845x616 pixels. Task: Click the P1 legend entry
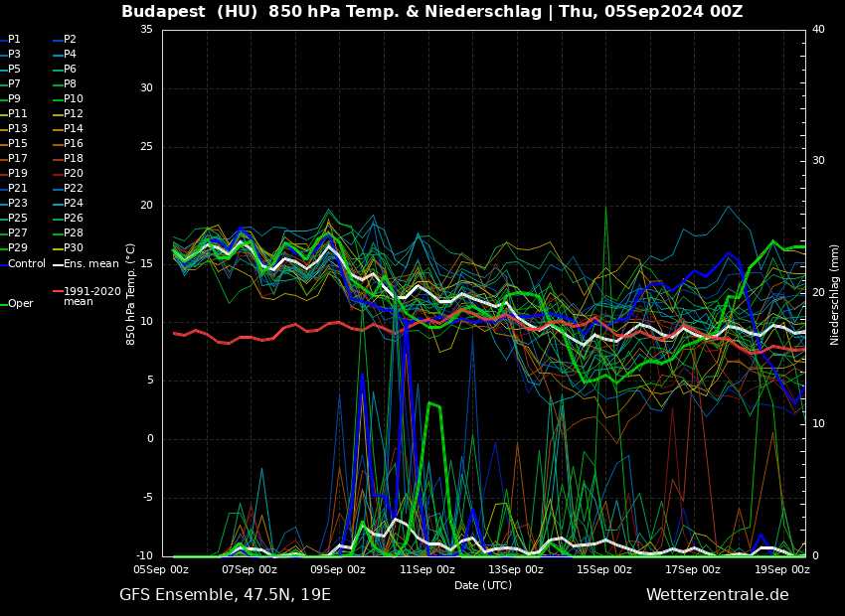(x=14, y=40)
